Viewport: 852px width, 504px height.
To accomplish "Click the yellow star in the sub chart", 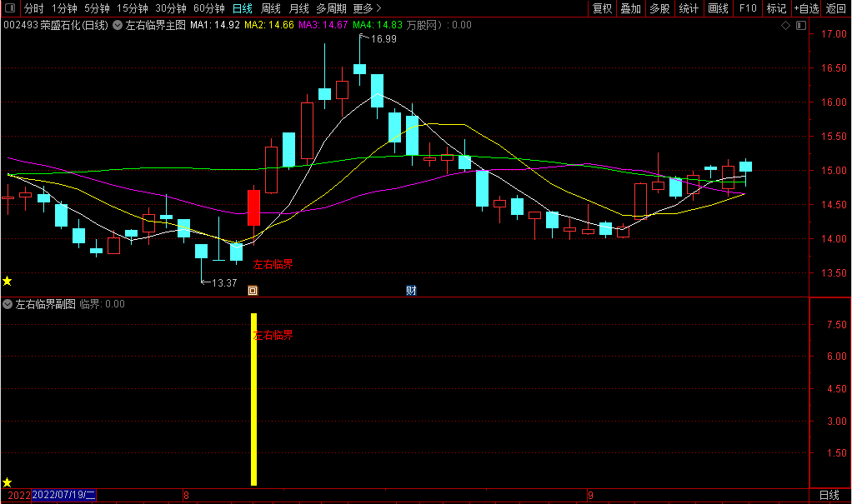I will point(7,482).
